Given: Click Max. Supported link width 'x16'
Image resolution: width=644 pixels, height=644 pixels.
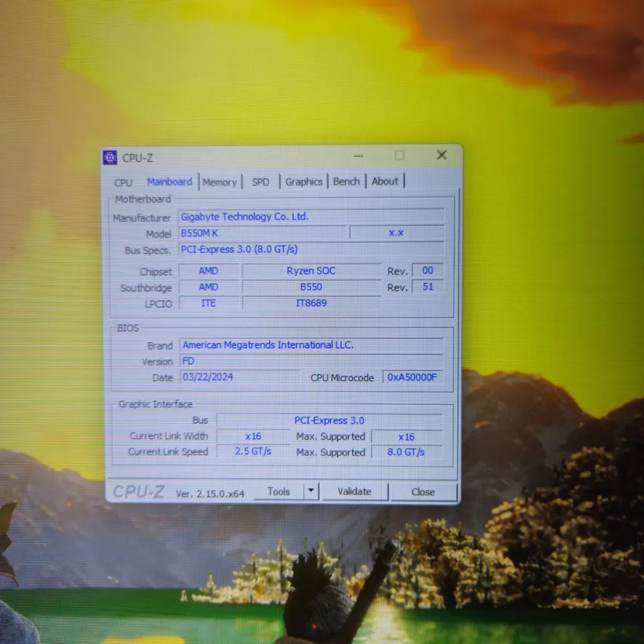Looking at the screenshot, I should [406, 437].
